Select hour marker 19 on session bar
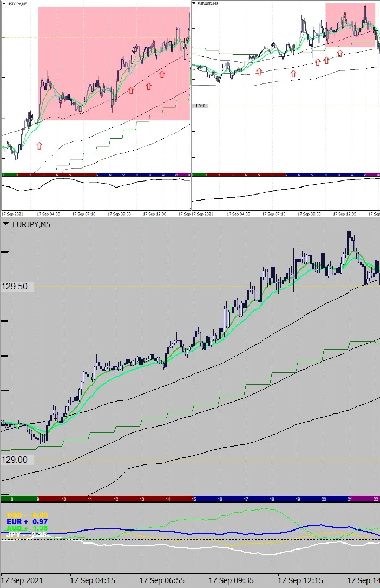This screenshot has width=380, height=588. click(298, 499)
